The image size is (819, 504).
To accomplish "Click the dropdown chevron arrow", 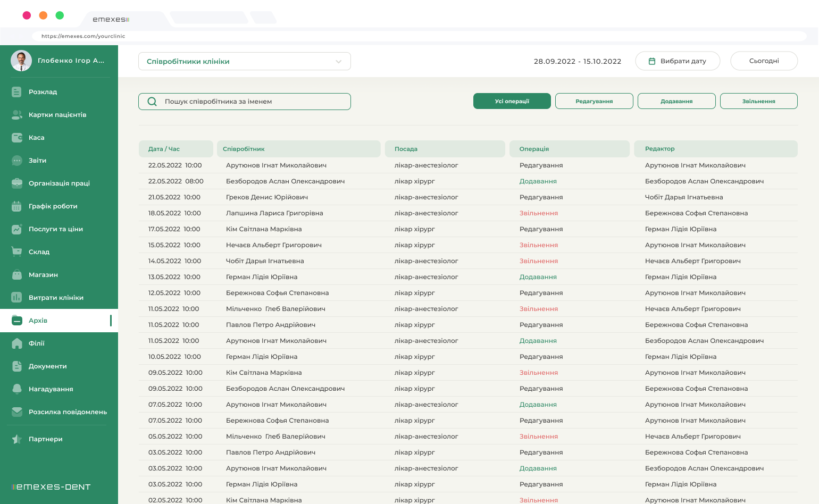I will pyautogui.click(x=339, y=62).
